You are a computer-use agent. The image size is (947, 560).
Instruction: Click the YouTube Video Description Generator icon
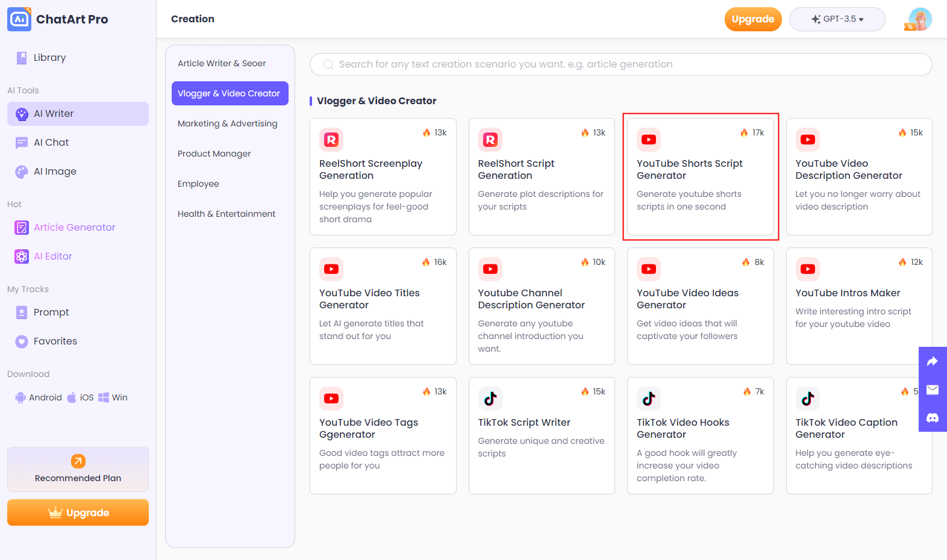click(808, 140)
